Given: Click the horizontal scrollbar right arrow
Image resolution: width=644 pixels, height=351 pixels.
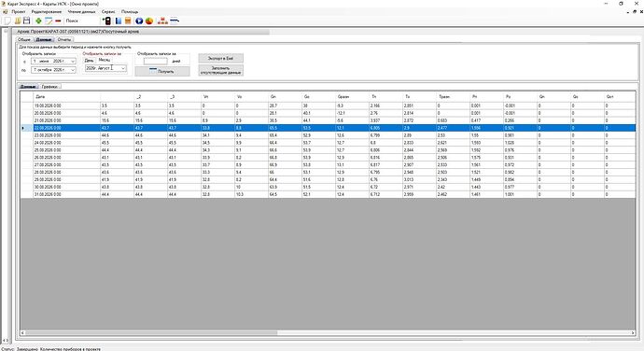Looking at the screenshot, I should pos(633,332).
